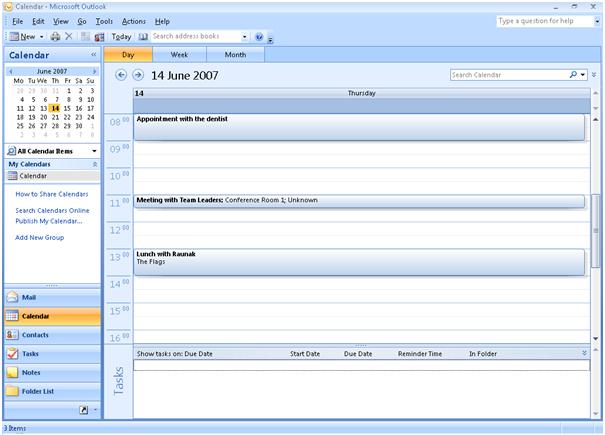
Task: Open the Tools menu
Action: [104, 21]
